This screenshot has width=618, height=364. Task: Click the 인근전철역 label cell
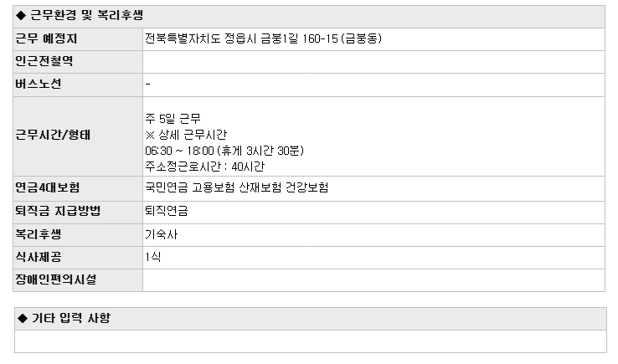pos(78,62)
